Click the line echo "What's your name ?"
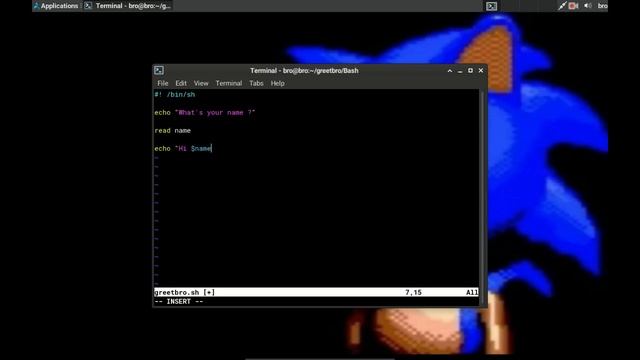 click(x=204, y=113)
